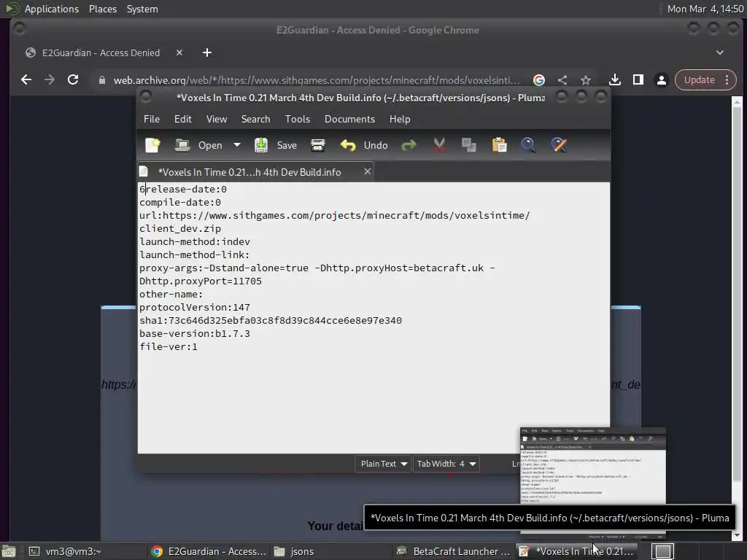Switch to BetaCraft Launcher taskbar item

454,551
